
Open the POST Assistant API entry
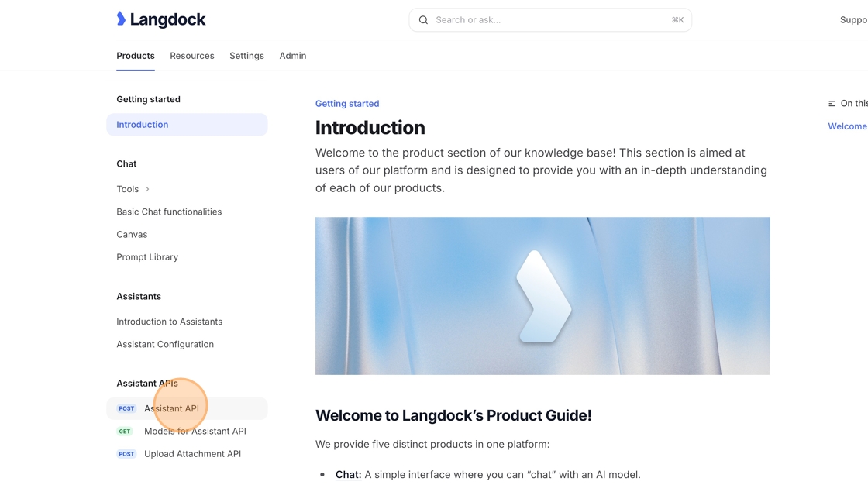(171, 408)
